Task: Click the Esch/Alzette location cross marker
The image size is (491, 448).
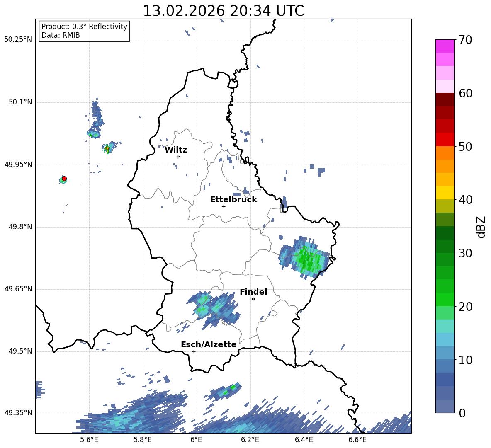Action: tap(194, 351)
